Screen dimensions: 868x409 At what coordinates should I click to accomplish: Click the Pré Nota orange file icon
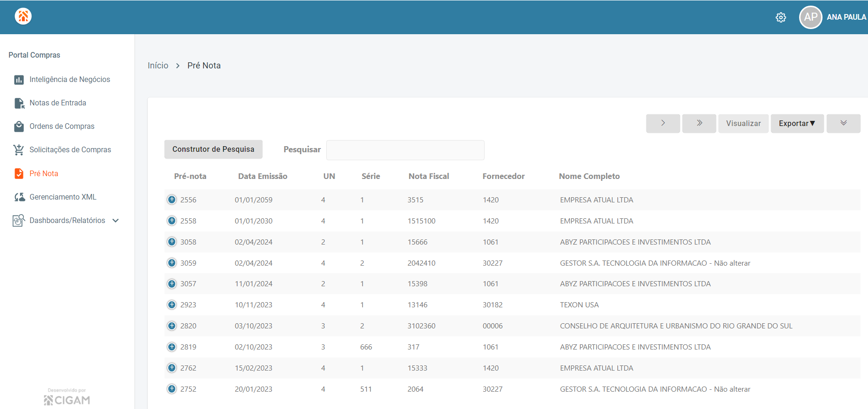click(x=19, y=173)
